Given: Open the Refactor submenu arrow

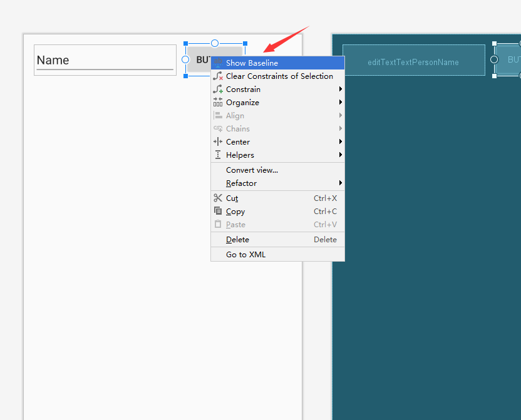Looking at the screenshot, I should click(340, 183).
